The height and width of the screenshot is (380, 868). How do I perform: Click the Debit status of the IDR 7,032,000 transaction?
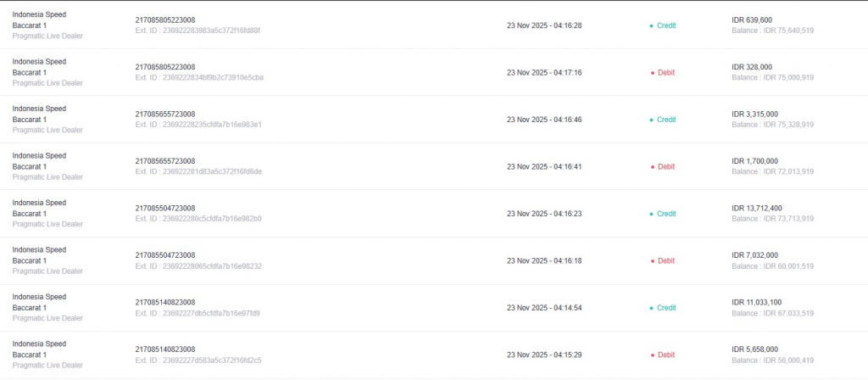pyautogui.click(x=665, y=261)
